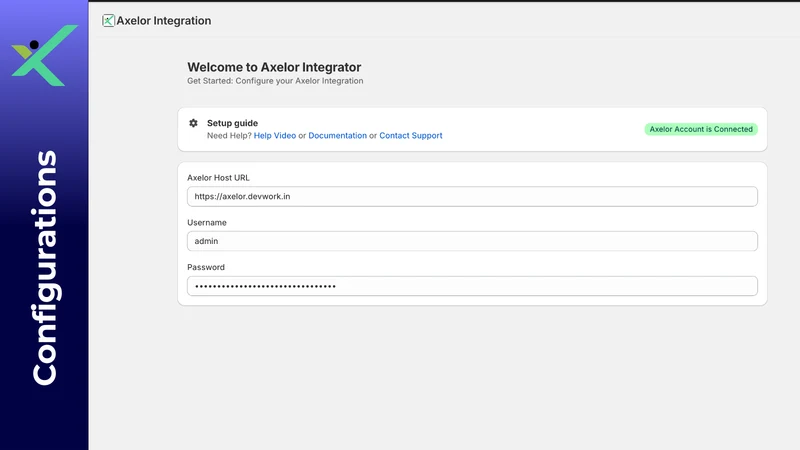The height and width of the screenshot is (450, 800).
Task: Open the Help Video link
Action: (274, 136)
